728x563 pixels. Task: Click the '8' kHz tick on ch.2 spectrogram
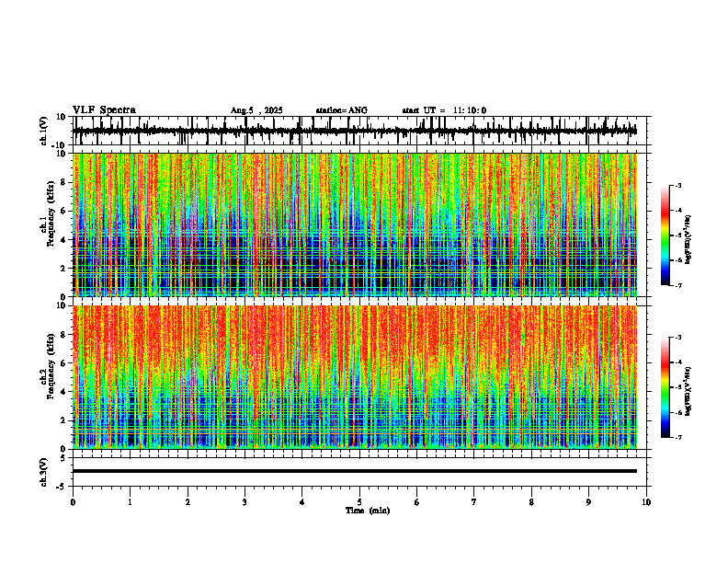click(63, 335)
